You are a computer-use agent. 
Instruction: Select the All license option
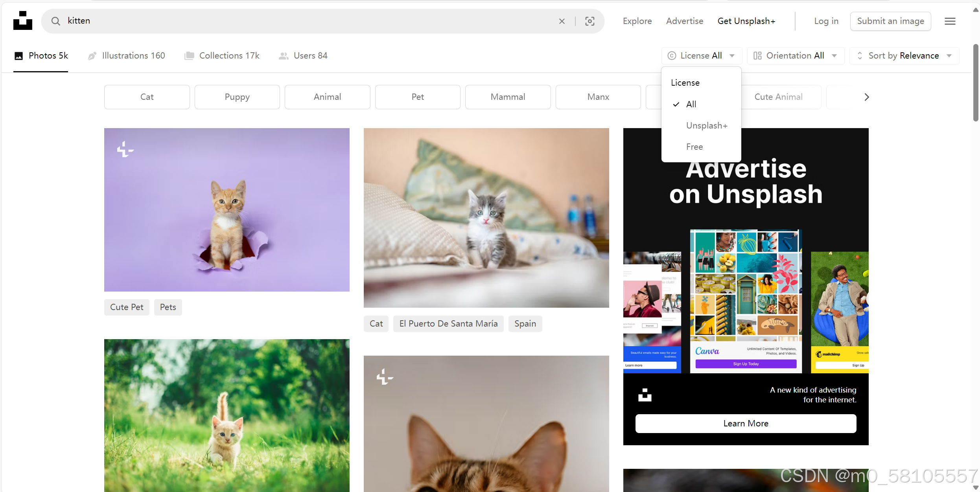click(691, 104)
